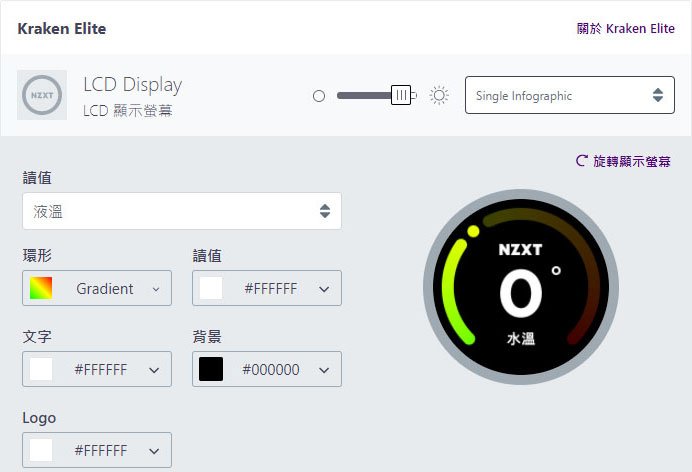Click the white swatch under Logo
The height and width of the screenshot is (472, 692).
(41, 450)
